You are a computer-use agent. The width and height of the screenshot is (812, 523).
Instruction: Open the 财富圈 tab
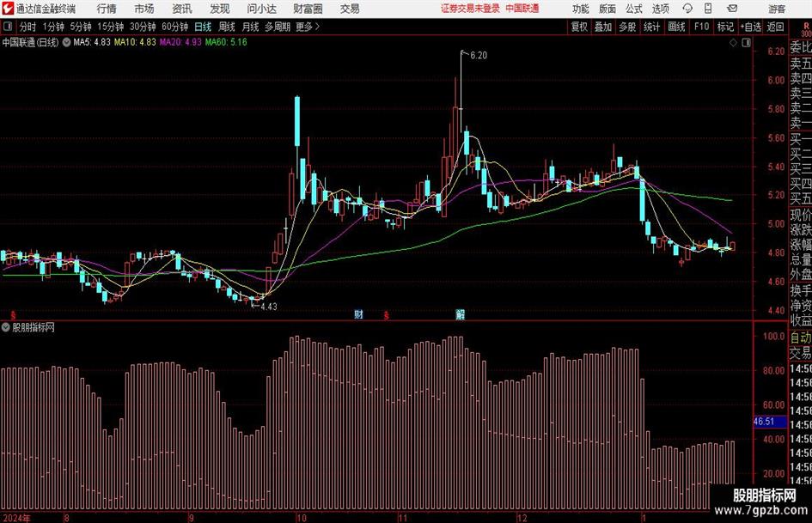[308, 9]
